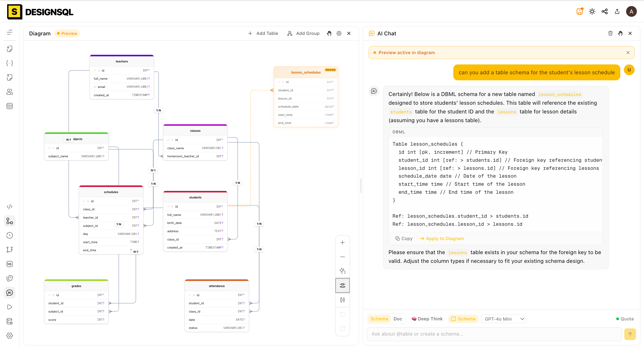
Task: Click schedule_date row in lesson_schedules table
Action: [x=306, y=106]
